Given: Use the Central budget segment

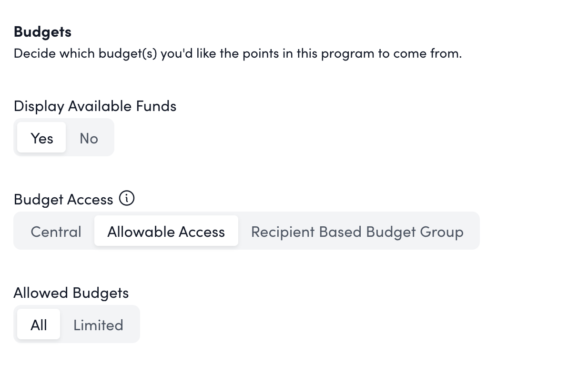Looking at the screenshot, I should click(56, 231).
